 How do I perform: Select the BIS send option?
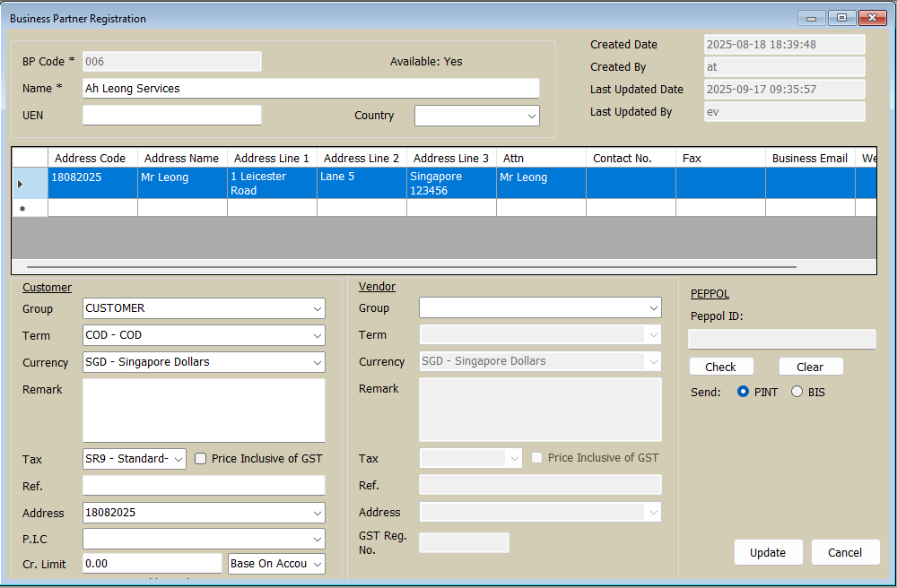[797, 392]
